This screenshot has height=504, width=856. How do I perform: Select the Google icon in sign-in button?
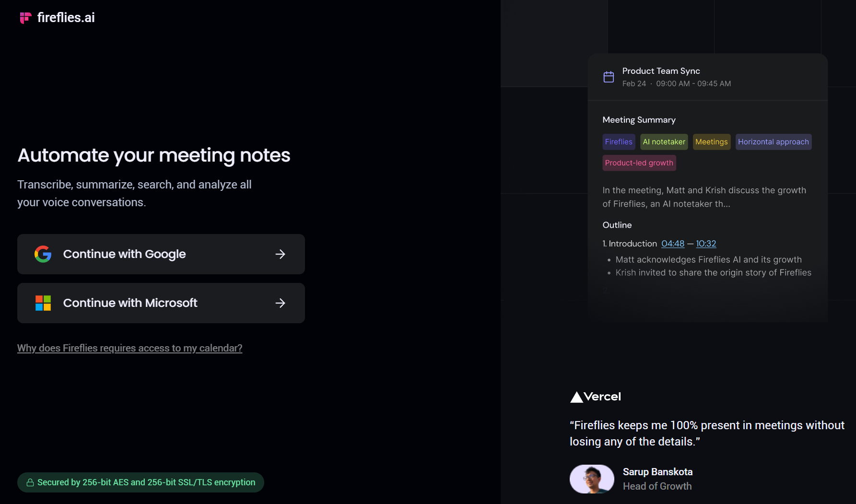43,254
